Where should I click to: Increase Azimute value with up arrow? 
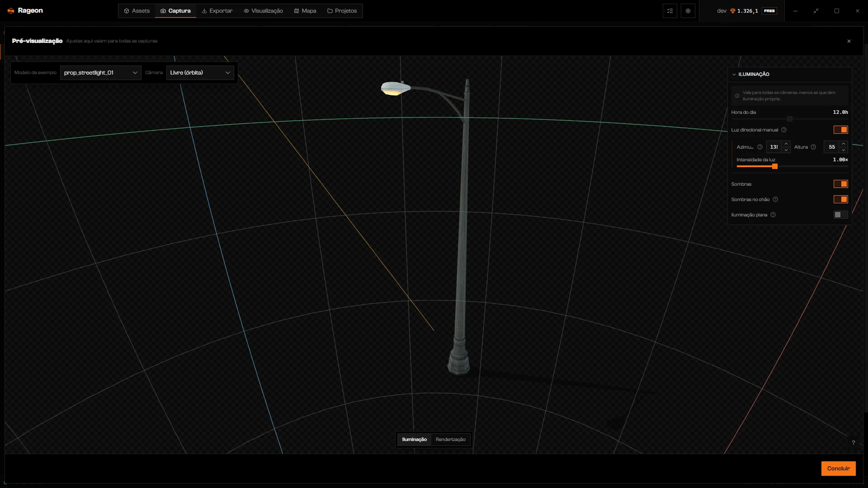tap(786, 144)
